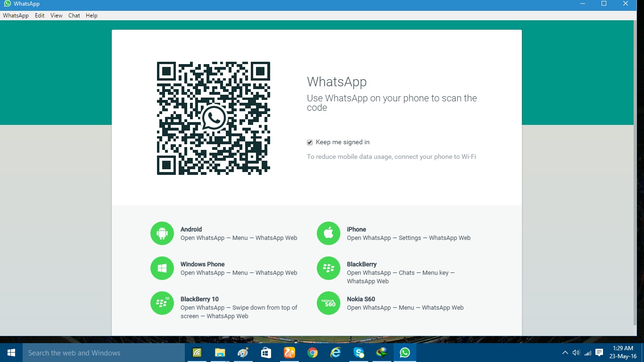Click the Nokia S60 platform icon
The height and width of the screenshot is (362, 644).
pos(329,303)
